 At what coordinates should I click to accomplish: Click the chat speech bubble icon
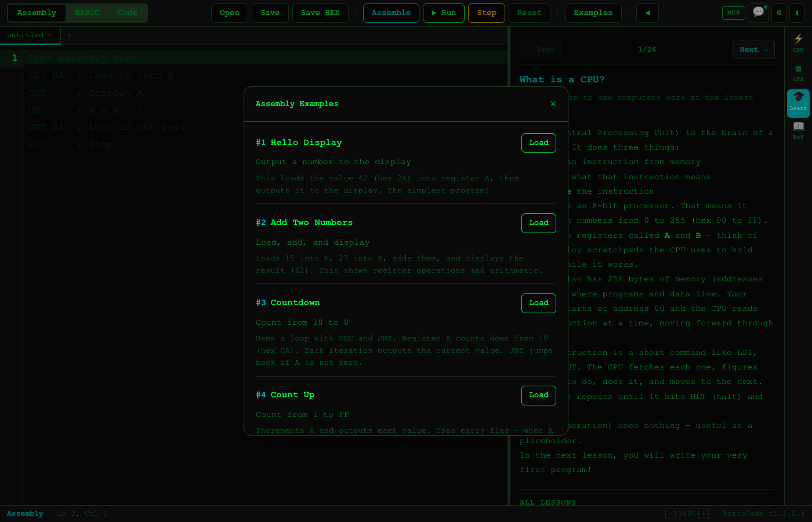pyautogui.click(x=758, y=13)
